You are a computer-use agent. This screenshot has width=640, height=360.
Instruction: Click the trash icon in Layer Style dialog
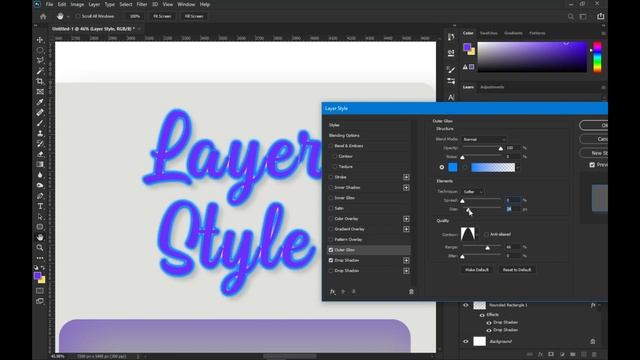(x=411, y=291)
